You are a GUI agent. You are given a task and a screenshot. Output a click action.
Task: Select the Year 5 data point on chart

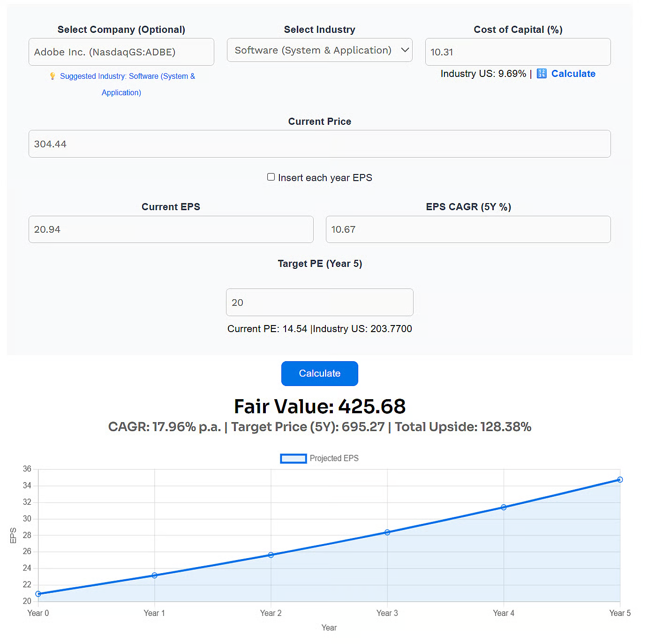(x=620, y=480)
